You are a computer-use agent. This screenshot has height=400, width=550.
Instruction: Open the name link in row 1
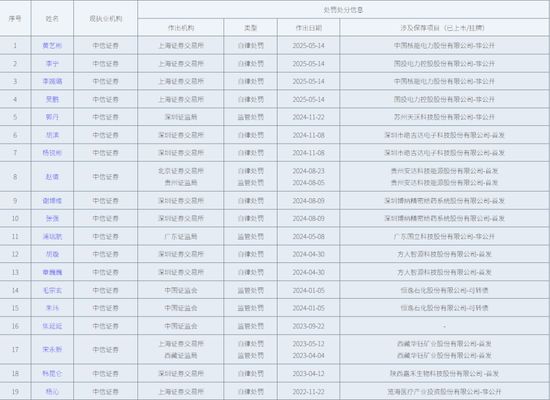coord(52,46)
